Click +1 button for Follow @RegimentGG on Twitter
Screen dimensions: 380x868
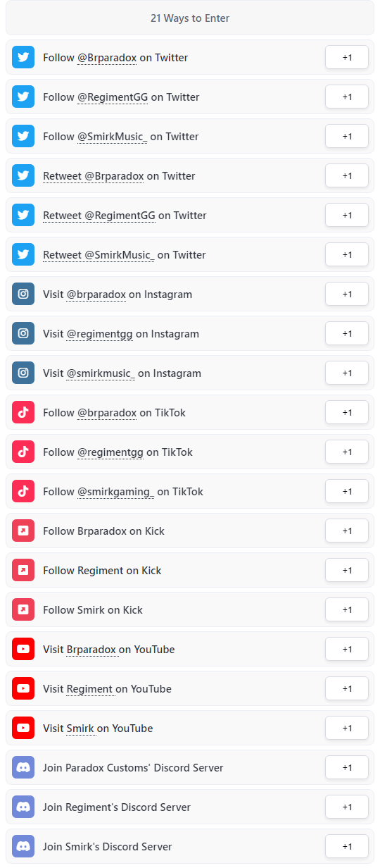click(x=347, y=97)
